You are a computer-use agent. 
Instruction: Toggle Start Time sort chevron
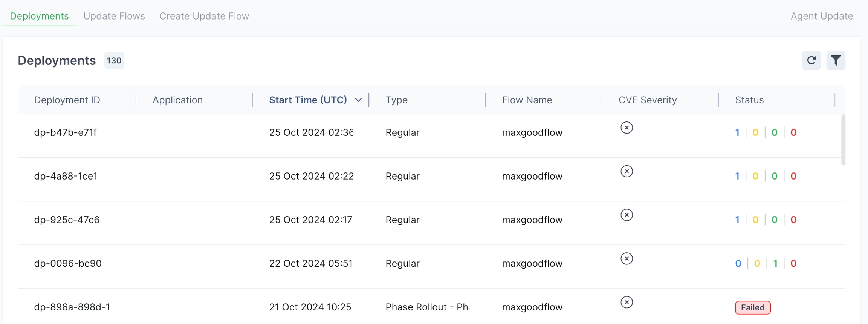(x=358, y=100)
